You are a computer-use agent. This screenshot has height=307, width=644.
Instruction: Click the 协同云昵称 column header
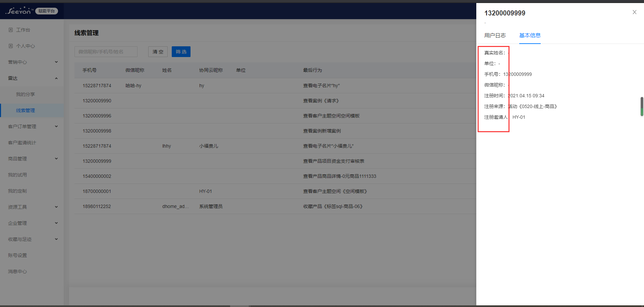211,70
